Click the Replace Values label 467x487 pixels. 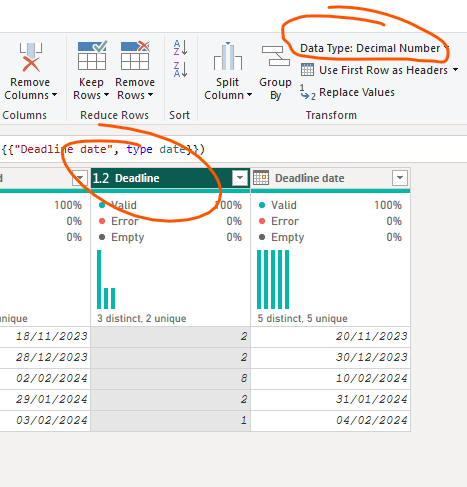pyautogui.click(x=357, y=92)
